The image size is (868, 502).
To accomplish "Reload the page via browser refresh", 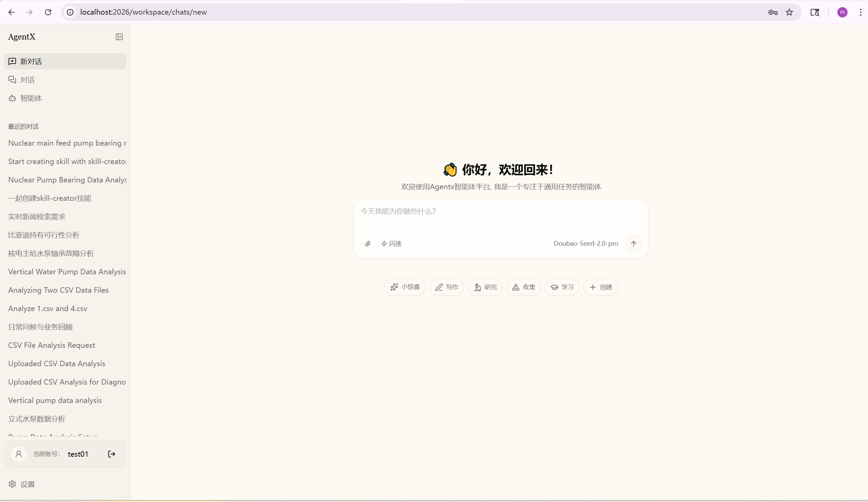I will tap(48, 12).
